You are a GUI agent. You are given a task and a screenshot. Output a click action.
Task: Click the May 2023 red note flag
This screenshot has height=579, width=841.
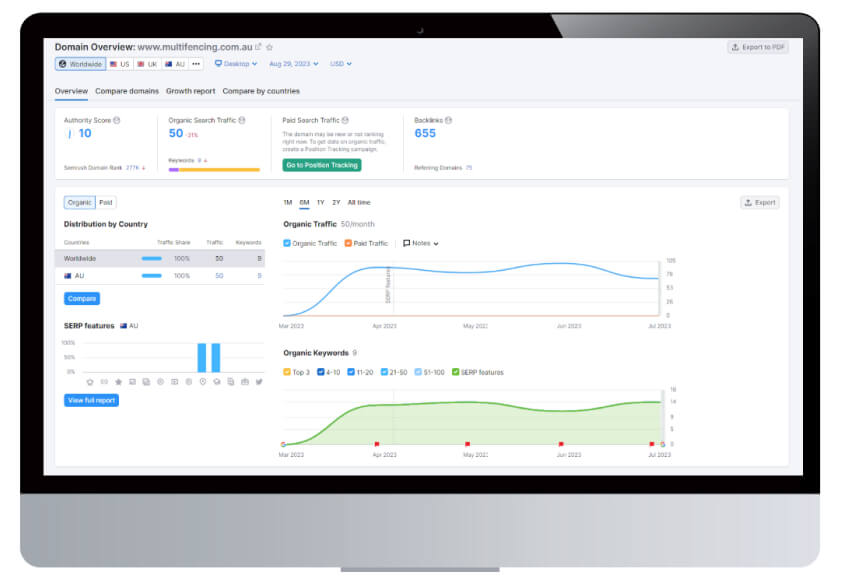point(468,444)
